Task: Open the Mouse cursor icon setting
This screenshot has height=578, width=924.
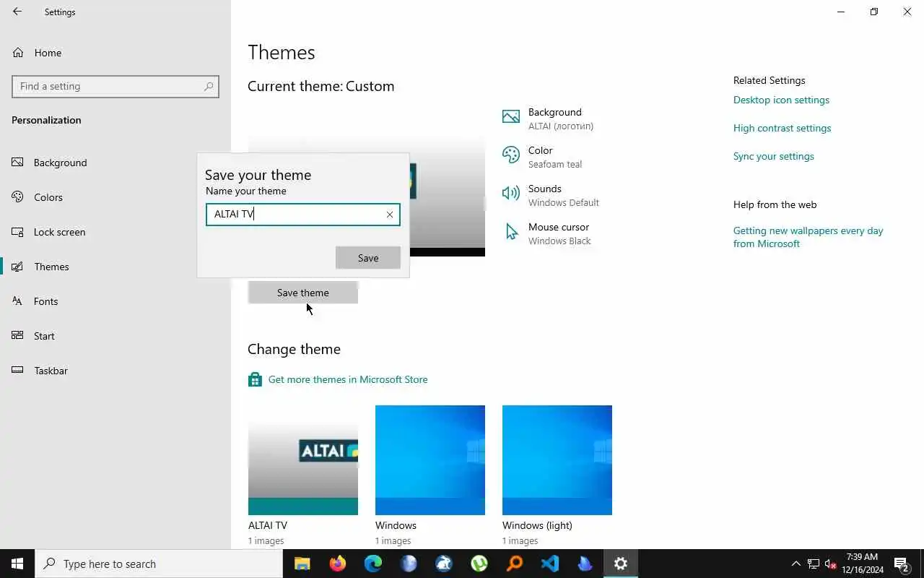Action: click(512, 232)
